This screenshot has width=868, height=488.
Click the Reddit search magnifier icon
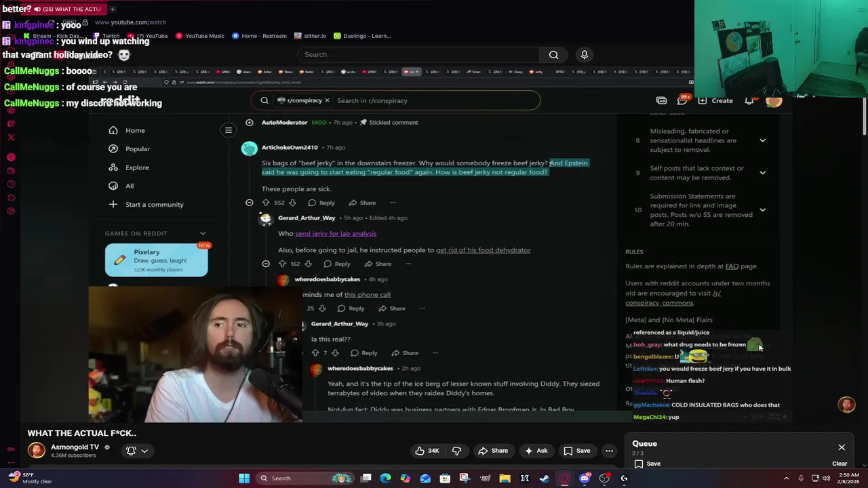(264, 100)
